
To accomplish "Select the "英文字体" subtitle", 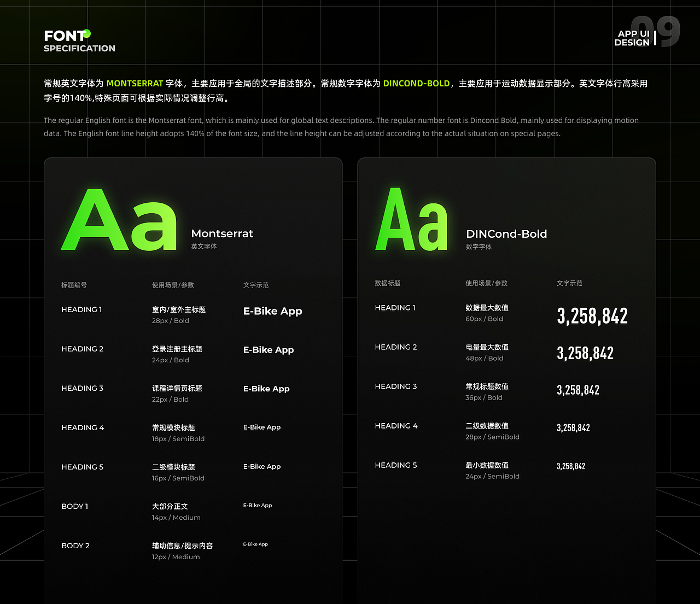I will (x=204, y=247).
